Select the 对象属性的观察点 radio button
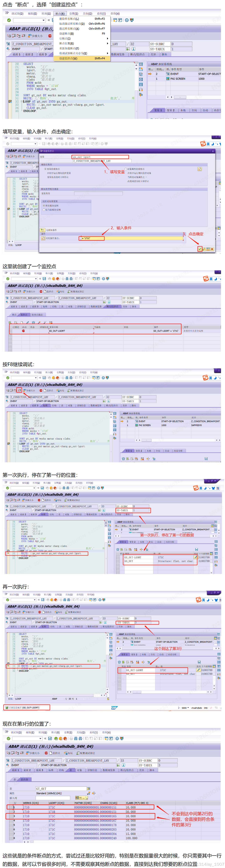The height and width of the screenshot is (868, 225). [x=125, y=169]
